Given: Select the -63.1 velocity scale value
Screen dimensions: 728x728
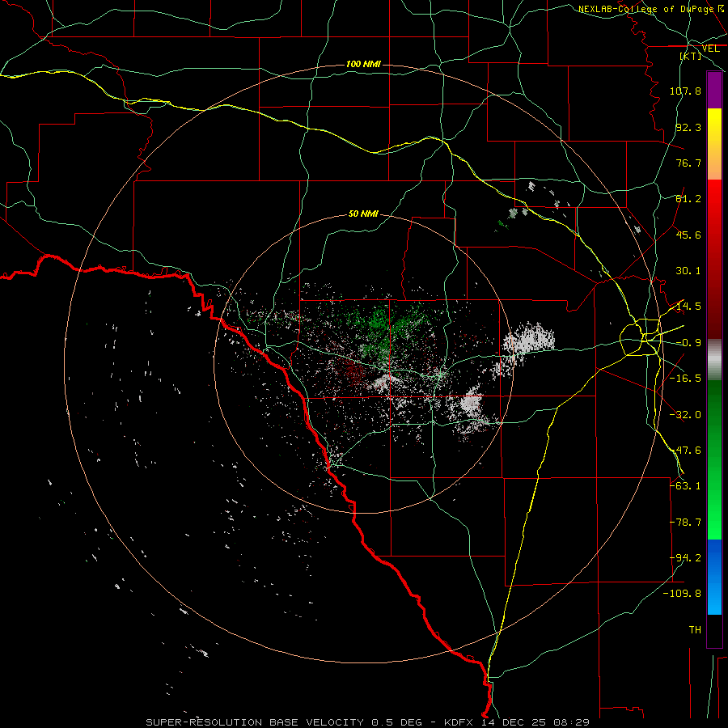Looking at the screenshot, I should coord(685,486).
